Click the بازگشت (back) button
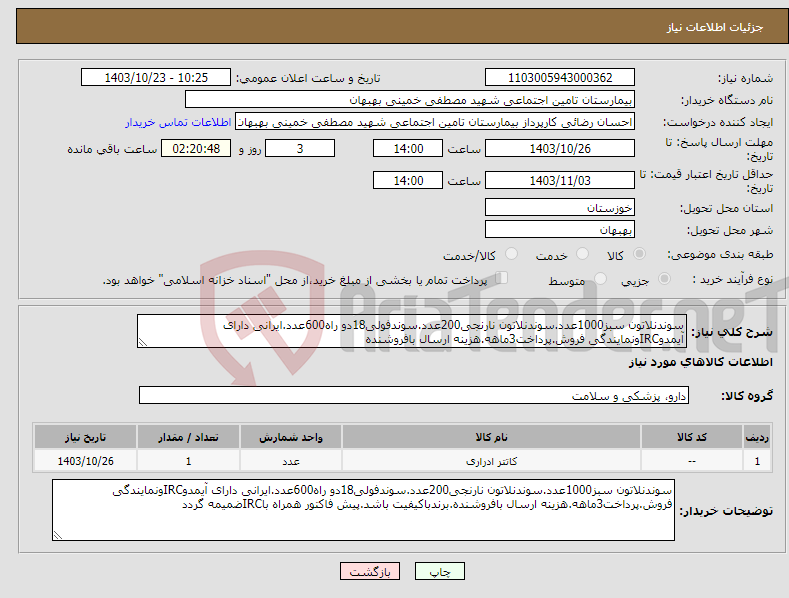The height and width of the screenshot is (598, 789). click(370, 571)
